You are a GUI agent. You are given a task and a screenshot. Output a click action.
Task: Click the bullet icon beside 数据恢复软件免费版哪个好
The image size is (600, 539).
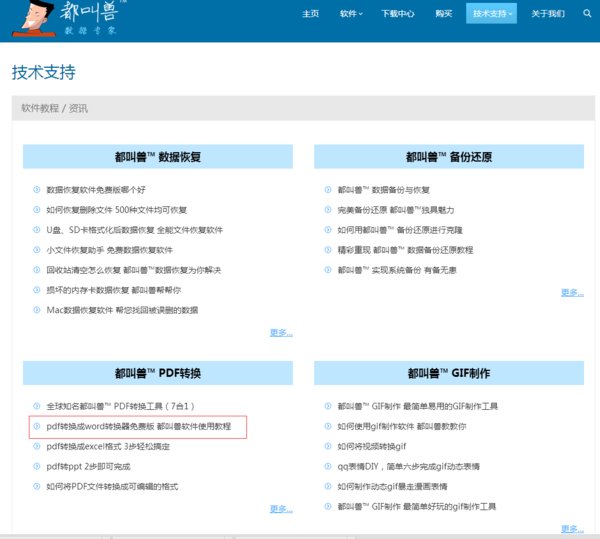click(x=37, y=189)
